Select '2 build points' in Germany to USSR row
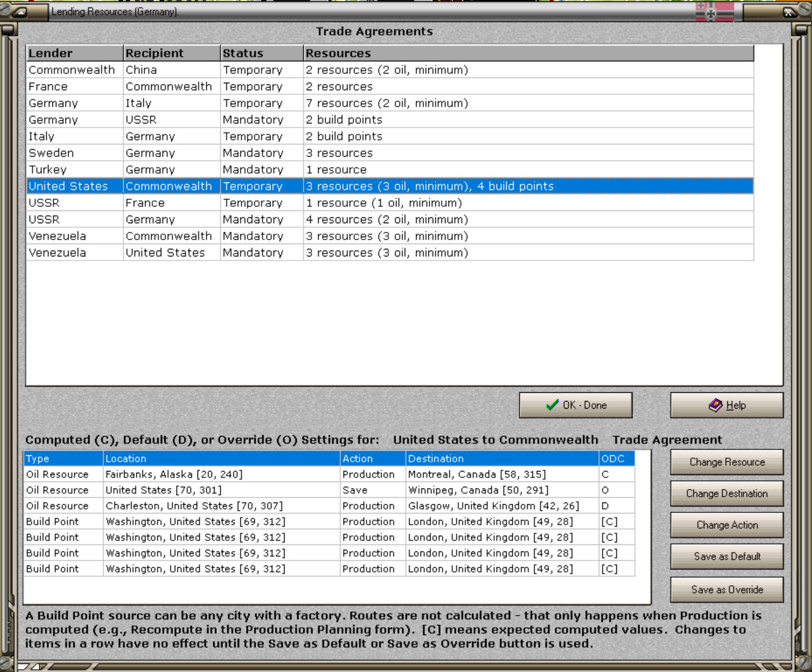The height and width of the screenshot is (672, 812). click(529, 119)
